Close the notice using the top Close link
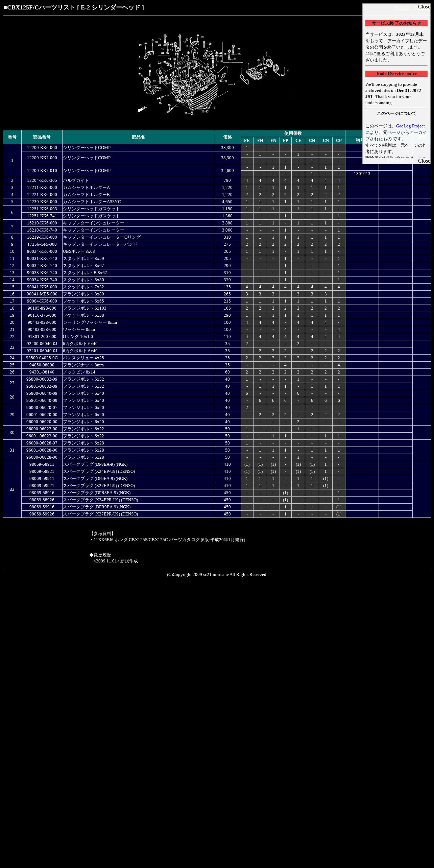 point(424,7)
